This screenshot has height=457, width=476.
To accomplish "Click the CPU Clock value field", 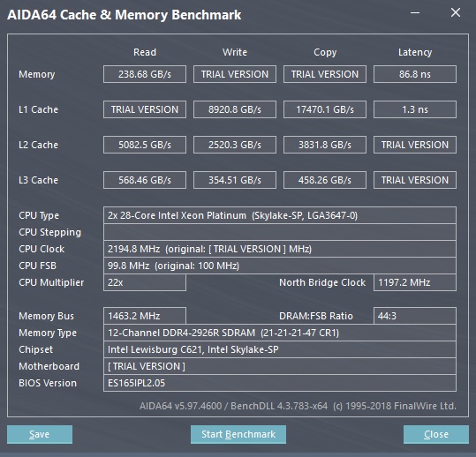I will coord(280,249).
